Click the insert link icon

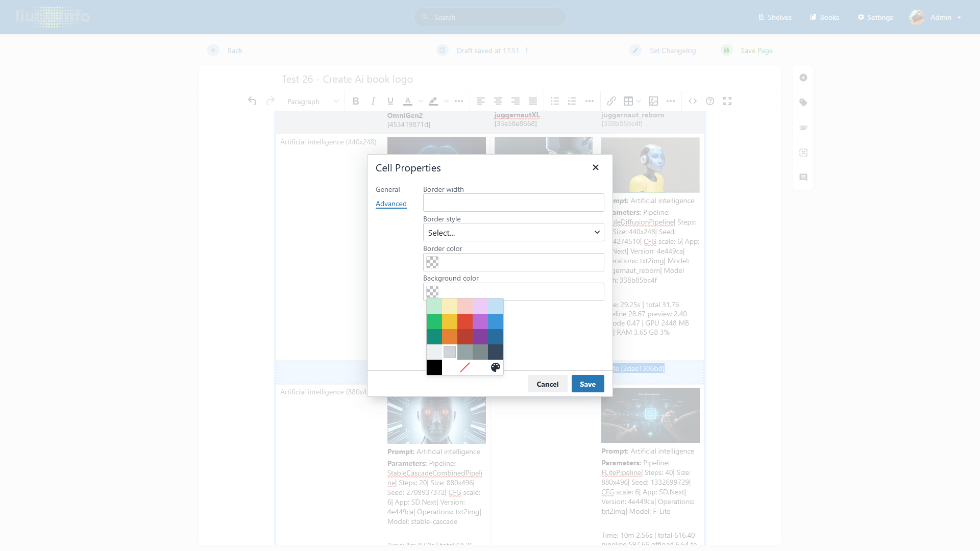[611, 101]
